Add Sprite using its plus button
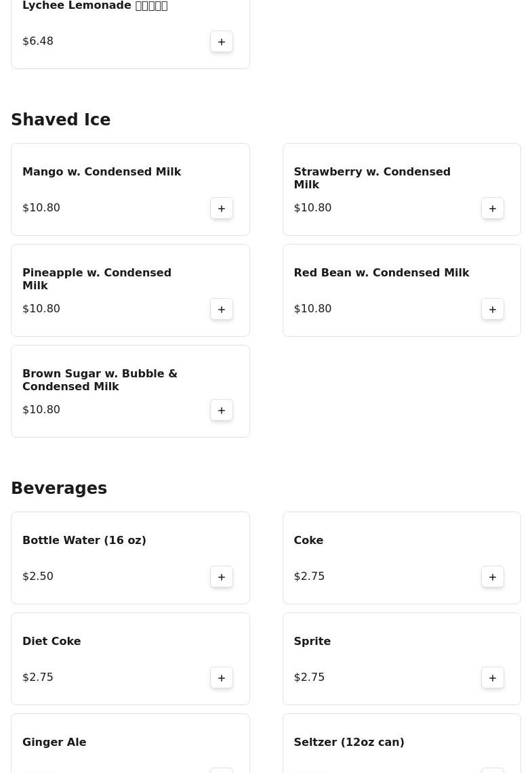The image size is (532, 773). 493,678
